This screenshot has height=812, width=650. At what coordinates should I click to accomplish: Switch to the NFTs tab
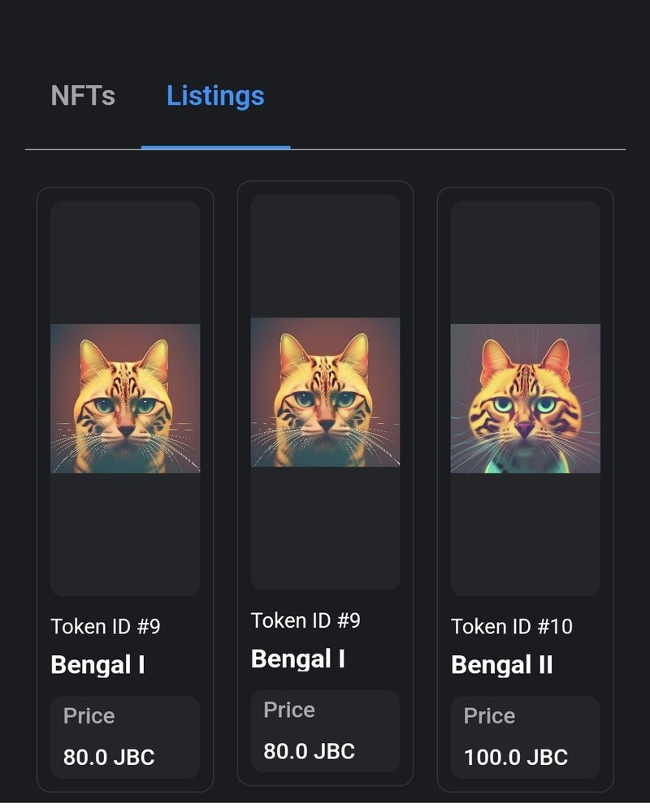[83, 96]
